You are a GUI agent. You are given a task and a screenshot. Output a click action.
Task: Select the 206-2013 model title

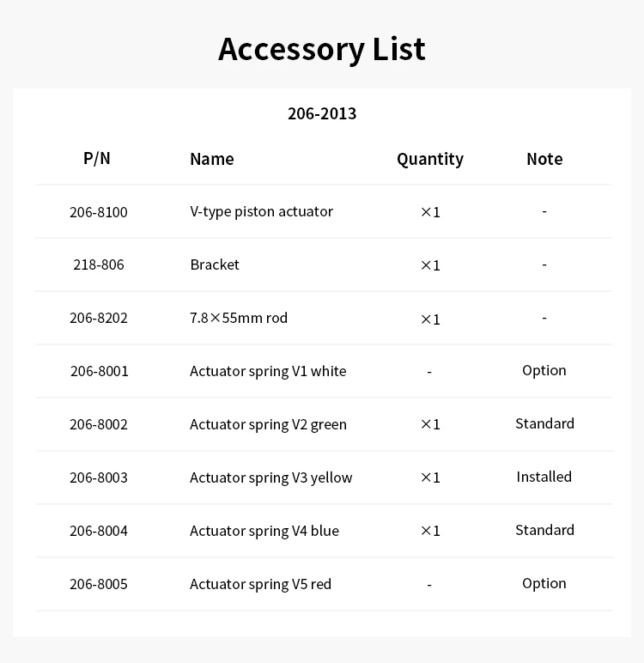[322, 113]
